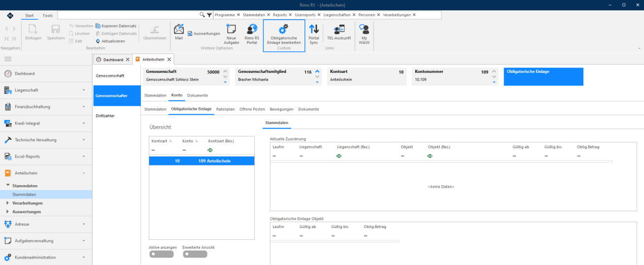Viewport: 644px width, 265px height.
Task: Click the Gültig ab header in Aktuelle Zuordnung
Action: [521, 147]
